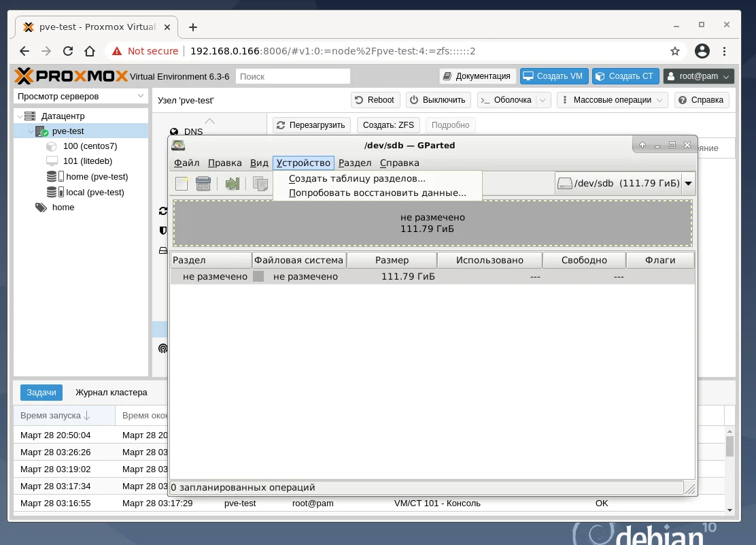Viewport: 756px width, 545px height.
Task: Click the Оболочка button
Action: (507, 100)
